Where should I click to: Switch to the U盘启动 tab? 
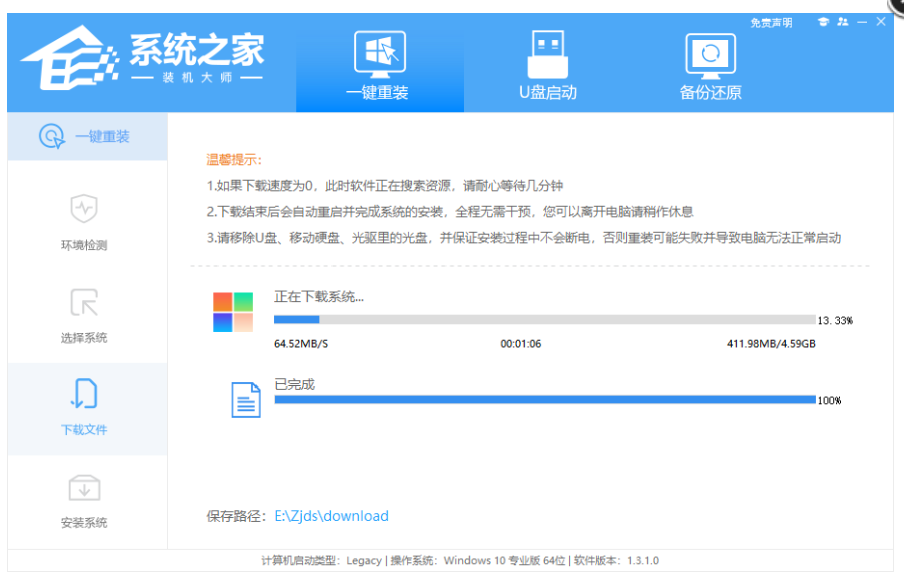pyautogui.click(x=548, y=66)
